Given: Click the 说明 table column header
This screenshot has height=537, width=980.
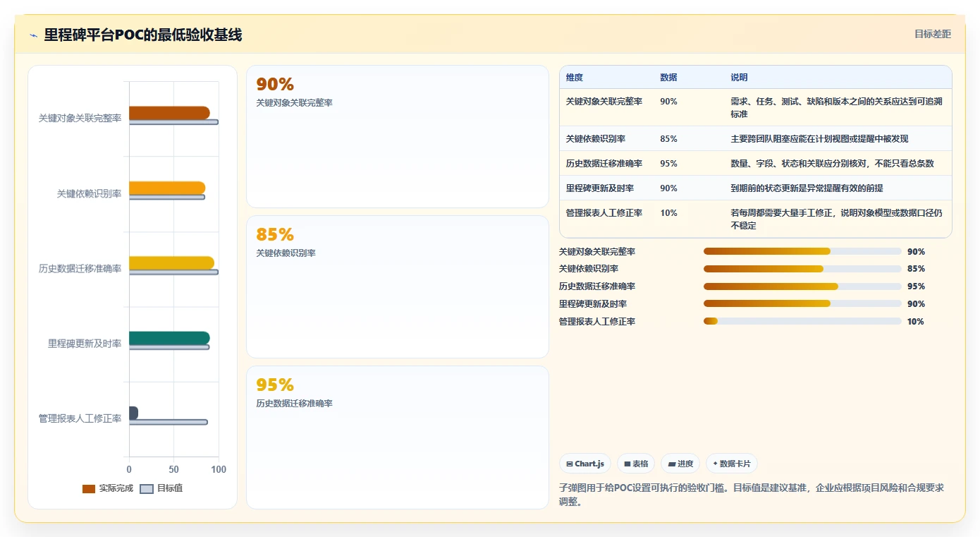Looking at the screenshot, I should (739, 78).
